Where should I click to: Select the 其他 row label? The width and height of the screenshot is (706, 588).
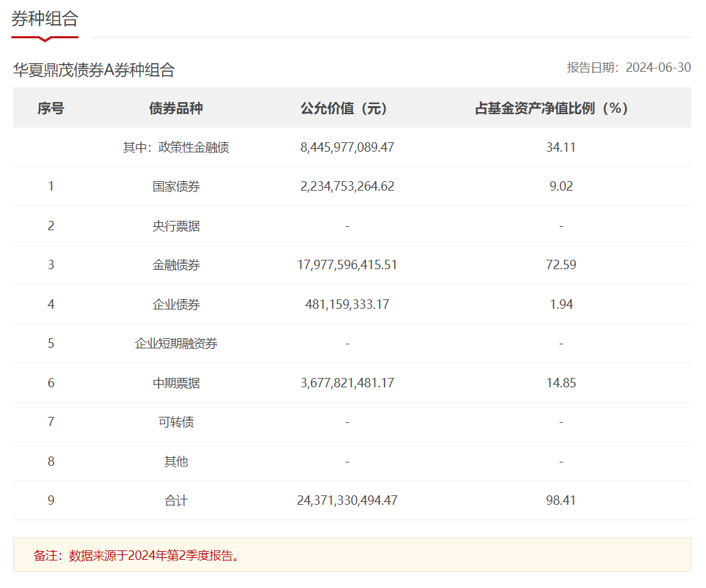[x=176, y=462]
